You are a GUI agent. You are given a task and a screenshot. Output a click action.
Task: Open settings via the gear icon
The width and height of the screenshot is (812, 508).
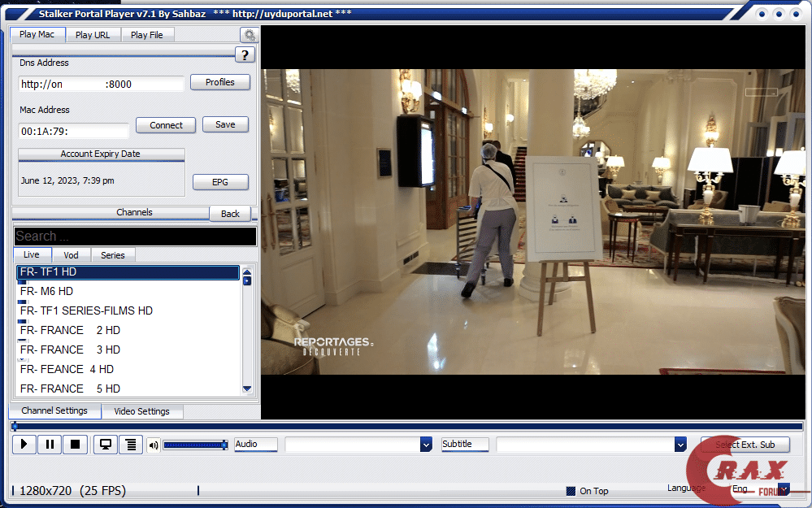(x=249, y=35)
